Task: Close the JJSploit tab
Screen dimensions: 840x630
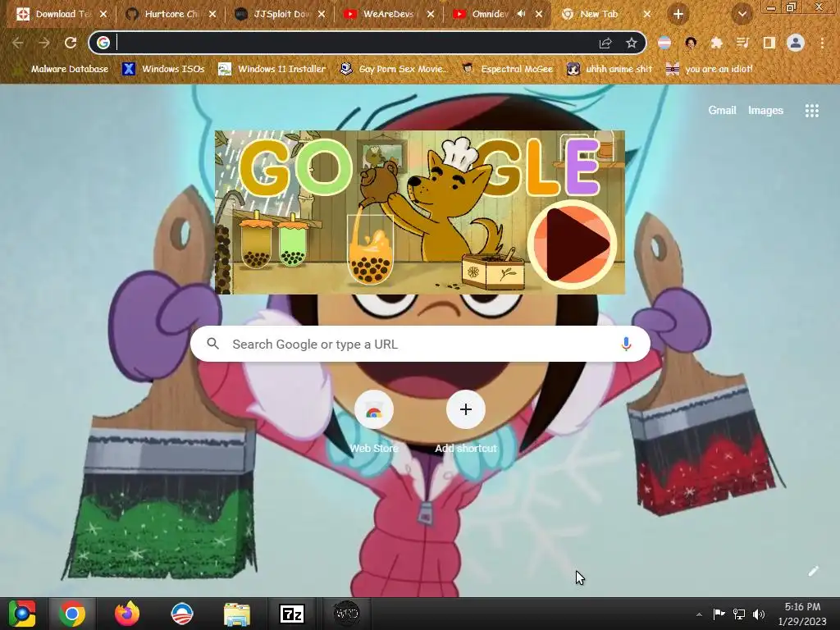Action: click(x=322, y=14)
